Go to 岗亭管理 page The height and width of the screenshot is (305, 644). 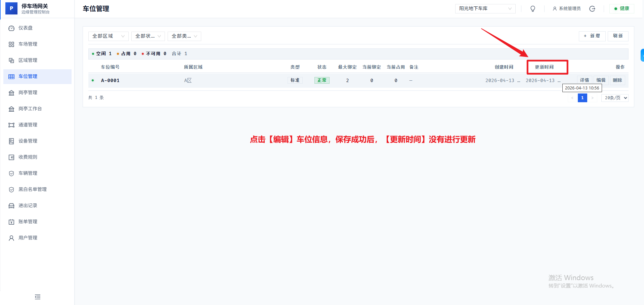(x=29, y=92)
